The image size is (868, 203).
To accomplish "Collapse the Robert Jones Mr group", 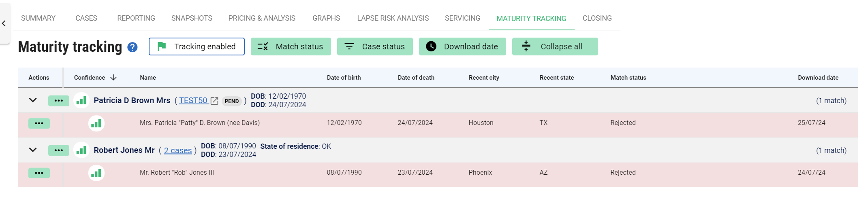I will (33, 150).
